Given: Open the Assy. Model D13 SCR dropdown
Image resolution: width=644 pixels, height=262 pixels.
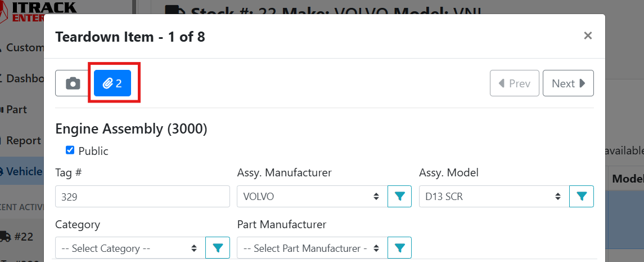Looking at the screenshot, I should (x=494, y=197).
